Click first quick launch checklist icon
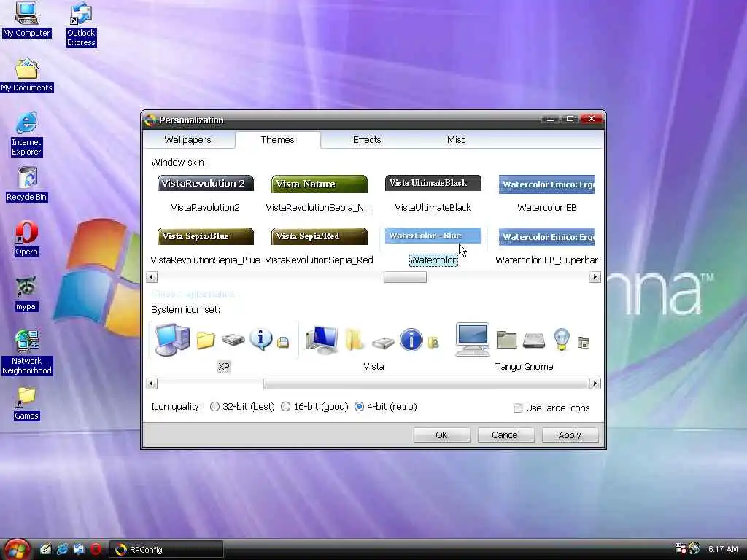Viewport: 747px width, 560px height. pyautogui.click(x=45, y=549)
